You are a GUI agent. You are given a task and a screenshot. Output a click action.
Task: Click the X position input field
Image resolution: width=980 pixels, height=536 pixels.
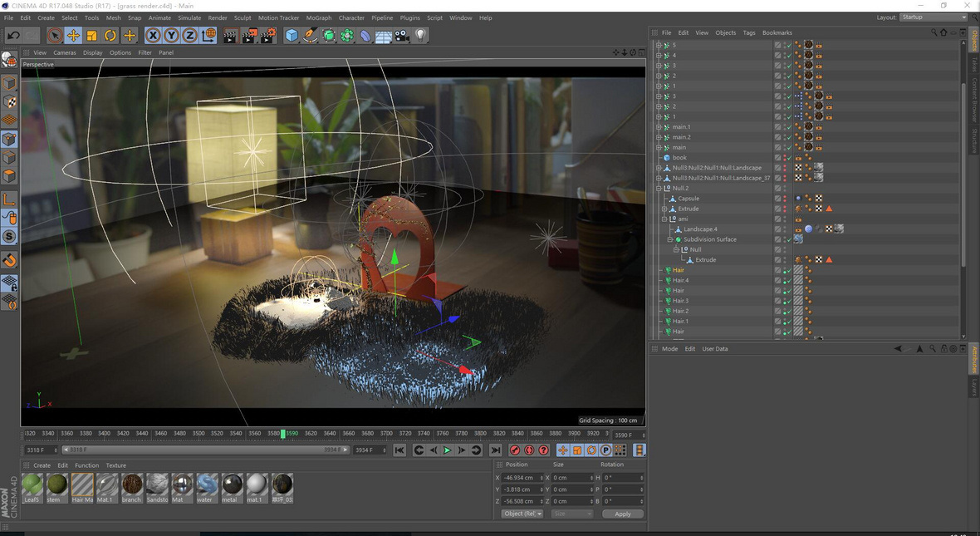tap(523, 478)
